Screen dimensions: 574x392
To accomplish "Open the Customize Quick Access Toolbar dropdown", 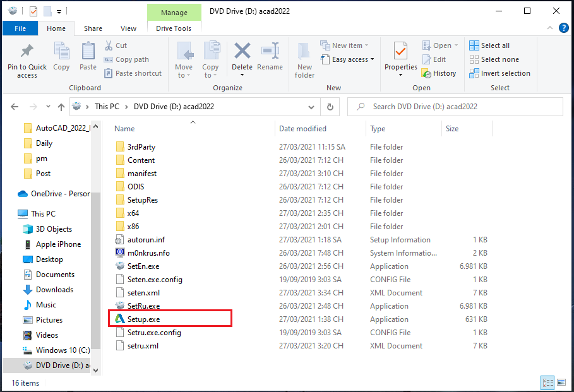I will 59,12.
